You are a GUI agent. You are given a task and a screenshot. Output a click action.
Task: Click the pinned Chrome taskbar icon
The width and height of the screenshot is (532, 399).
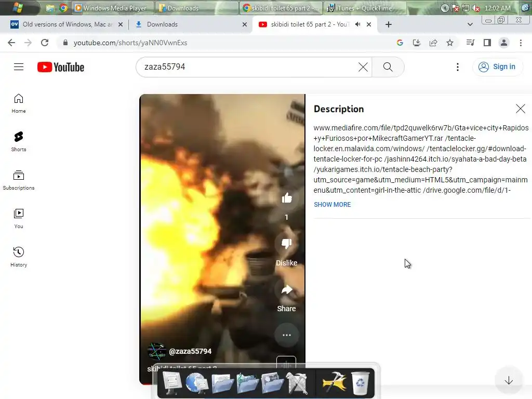[x=63, y=8]
